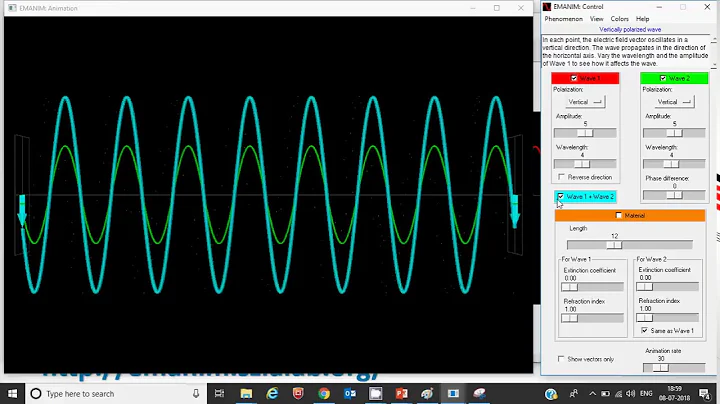
Task: Open File Explorer from the taskbar
Action: click(246, 393)
